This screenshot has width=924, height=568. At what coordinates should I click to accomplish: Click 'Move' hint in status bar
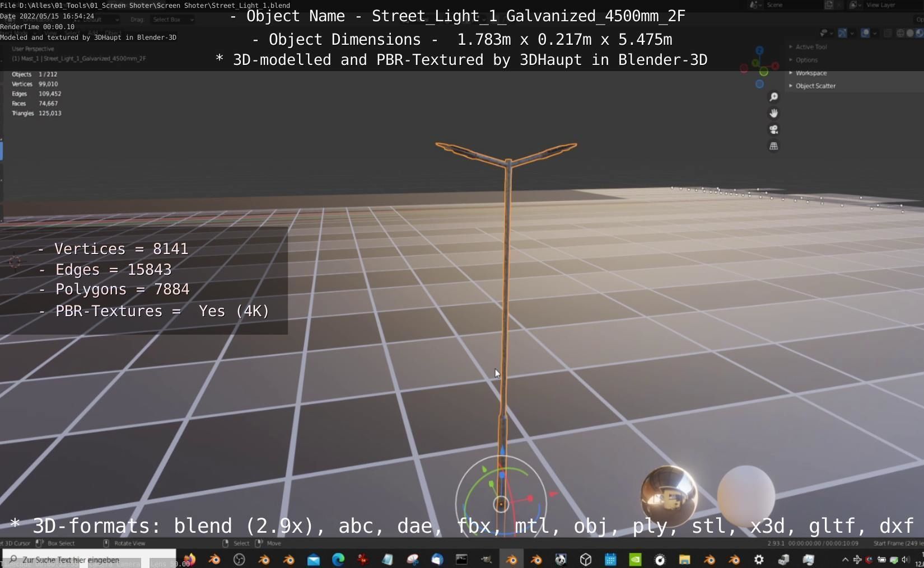click(274, 543)
